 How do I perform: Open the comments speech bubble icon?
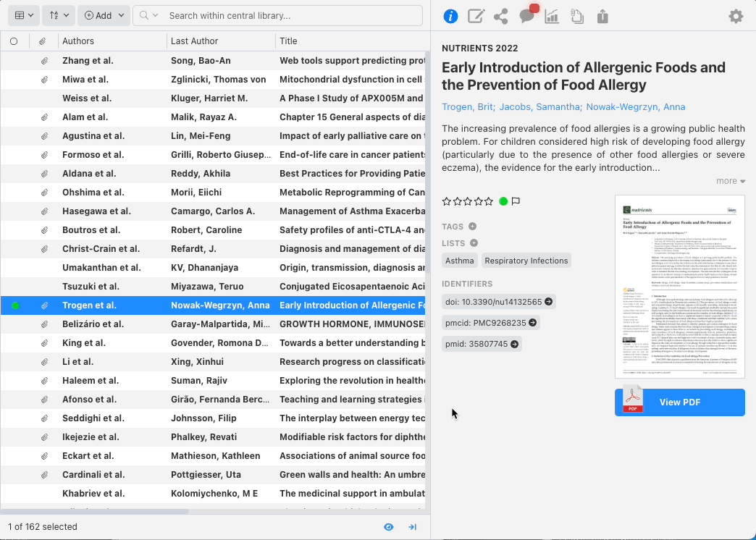click(x=526, y=16)
